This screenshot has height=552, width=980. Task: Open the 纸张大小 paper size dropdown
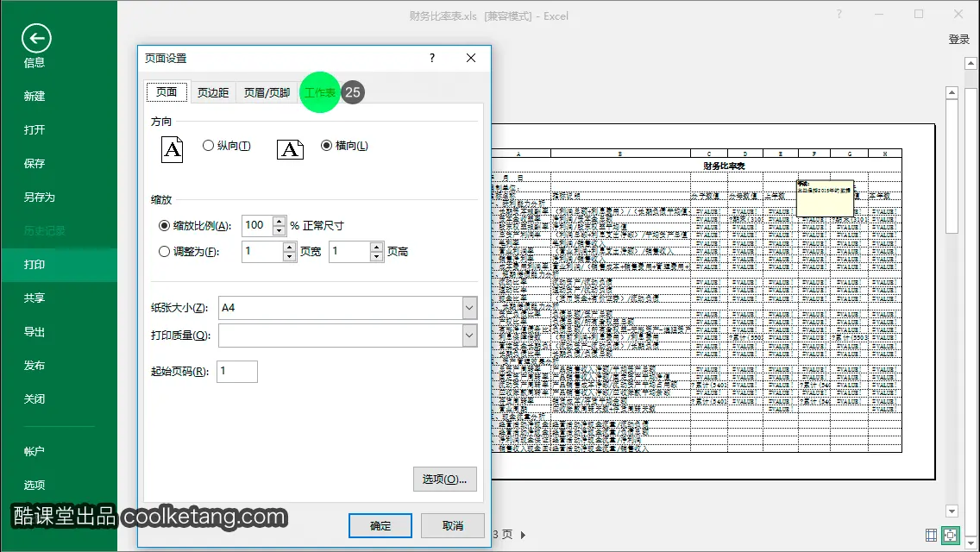(470, 308)
